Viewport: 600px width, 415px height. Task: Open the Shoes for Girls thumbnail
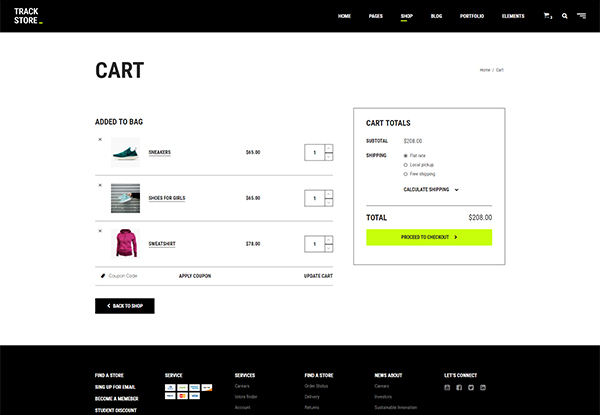point(125,198)
